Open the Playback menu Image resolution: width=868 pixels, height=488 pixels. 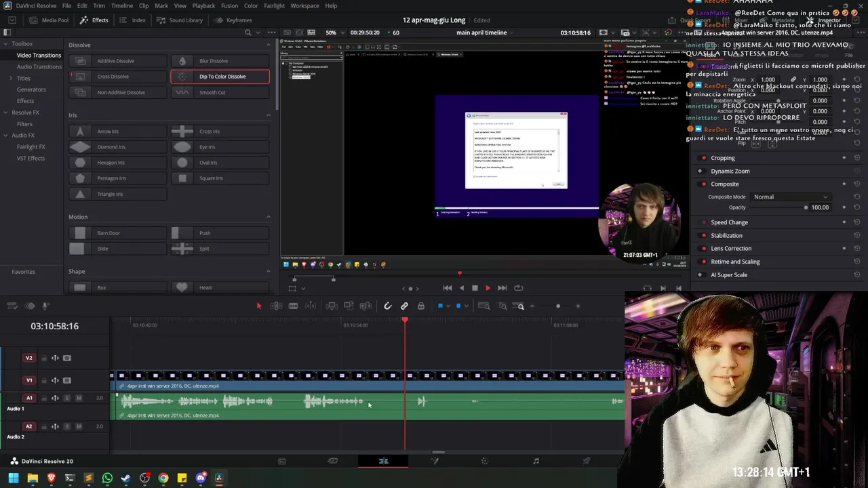point(203,5)
